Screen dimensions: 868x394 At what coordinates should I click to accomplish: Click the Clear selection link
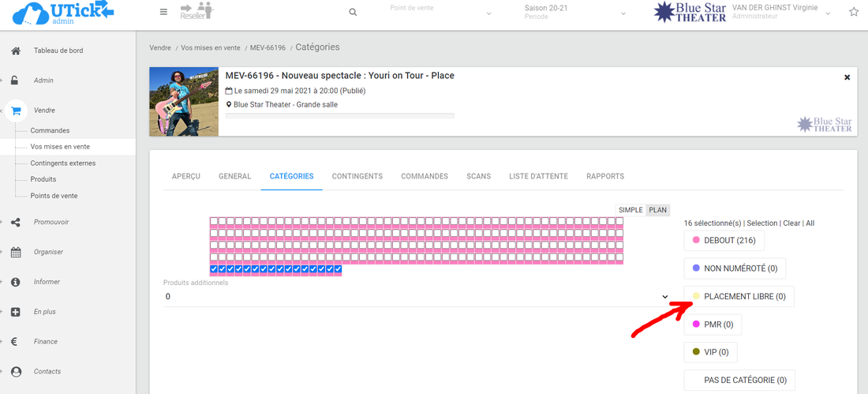pos(791,223)
